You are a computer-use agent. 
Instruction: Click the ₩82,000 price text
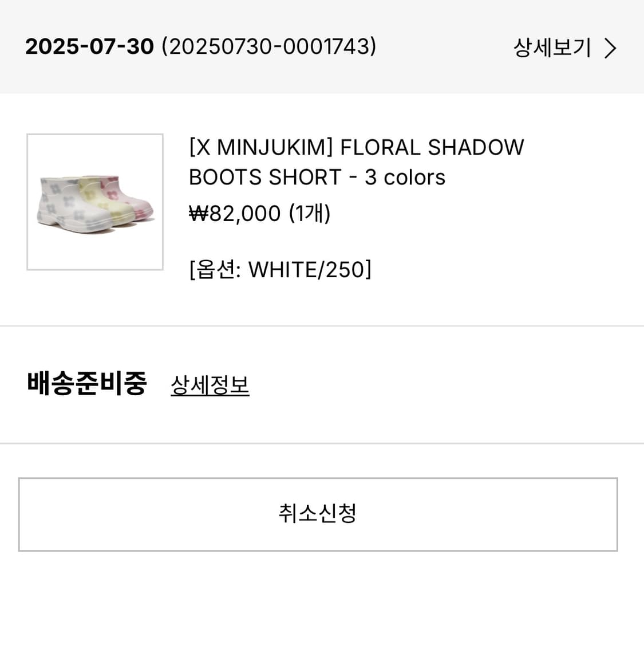point(235,213)
